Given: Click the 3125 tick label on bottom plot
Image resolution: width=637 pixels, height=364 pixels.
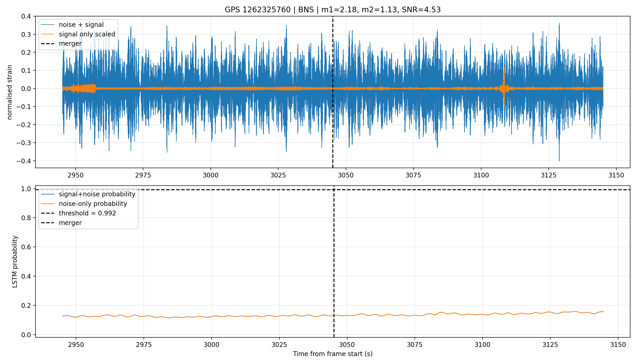Looking at the screenshot, I should 550,345.
